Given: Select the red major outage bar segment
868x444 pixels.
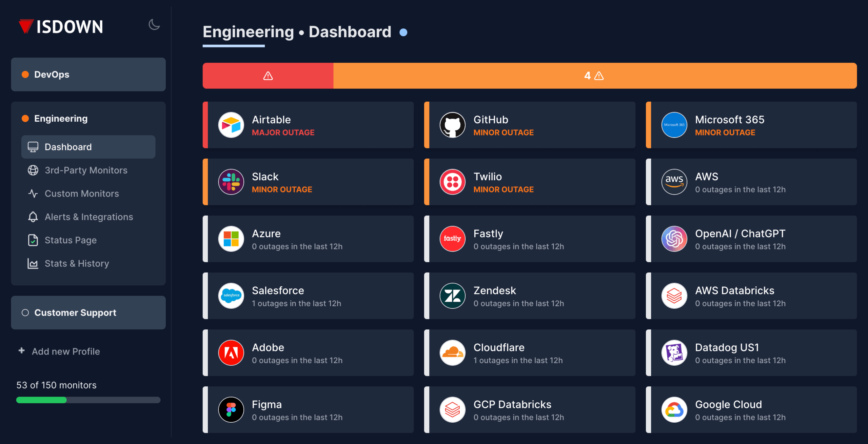Looking at the screenshot, I should tap(268, 76).
